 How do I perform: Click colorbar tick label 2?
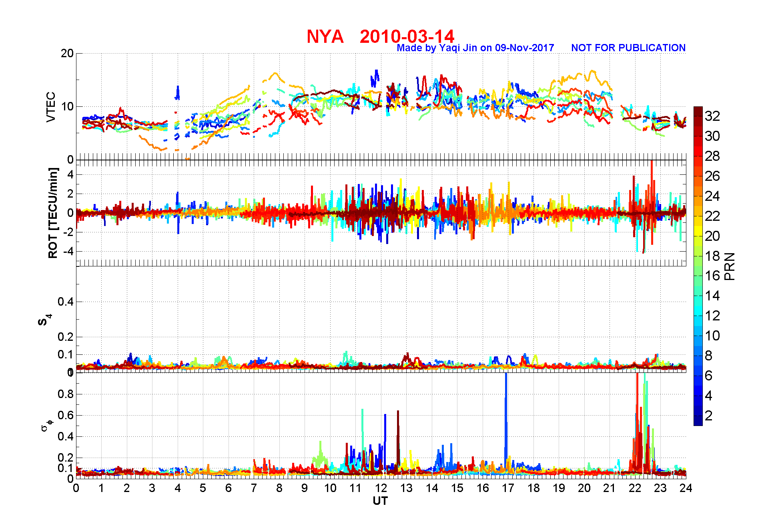pyautogui.click(x=708, y=416)
